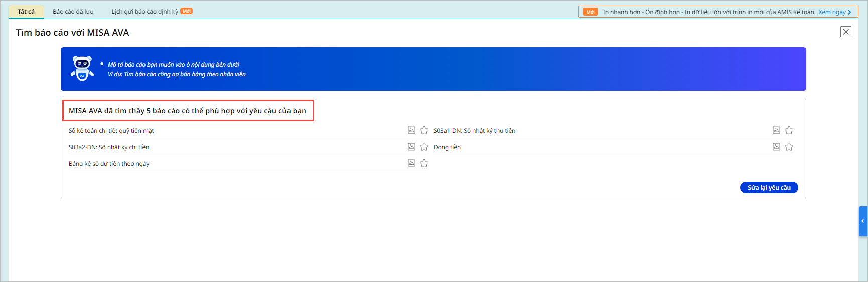
Task: Open the Dòng tiền report
Action: click(x=447, y=147)
